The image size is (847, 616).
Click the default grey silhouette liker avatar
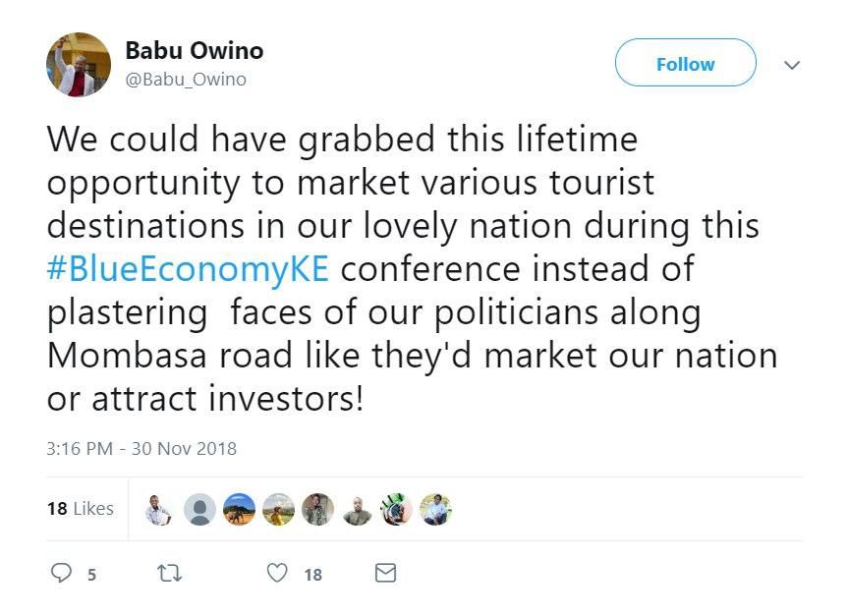click(199, 509)
